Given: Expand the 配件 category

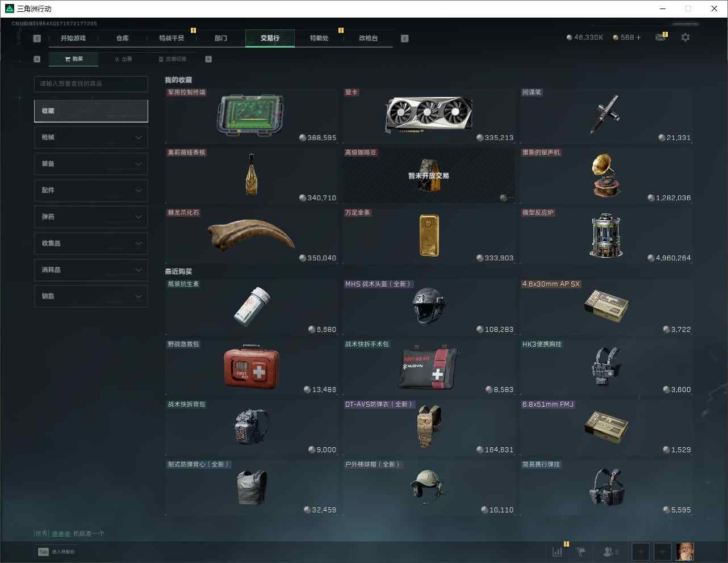Looking at the screenshot, I should point(91,190).
